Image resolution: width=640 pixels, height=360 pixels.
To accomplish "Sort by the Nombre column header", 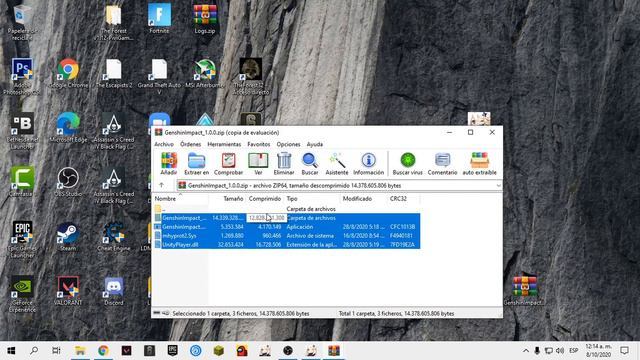I will [180, 199].
